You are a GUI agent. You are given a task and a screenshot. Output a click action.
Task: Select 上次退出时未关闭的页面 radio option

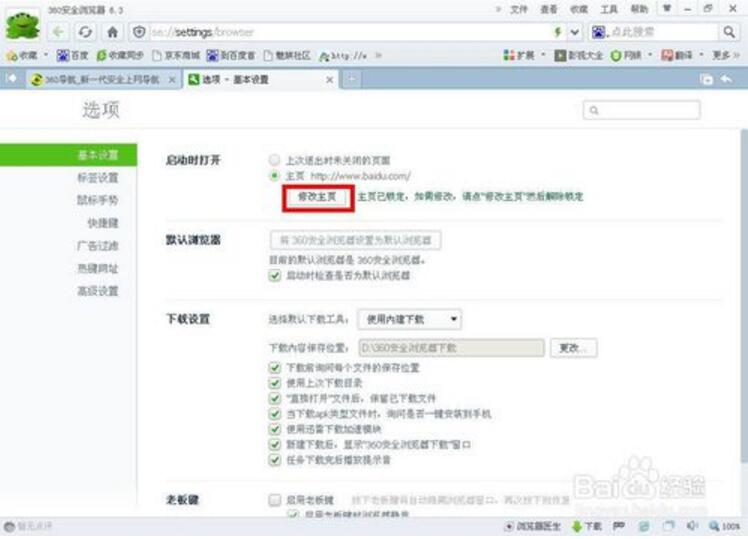pyautogui.click(x=274, y=159)
